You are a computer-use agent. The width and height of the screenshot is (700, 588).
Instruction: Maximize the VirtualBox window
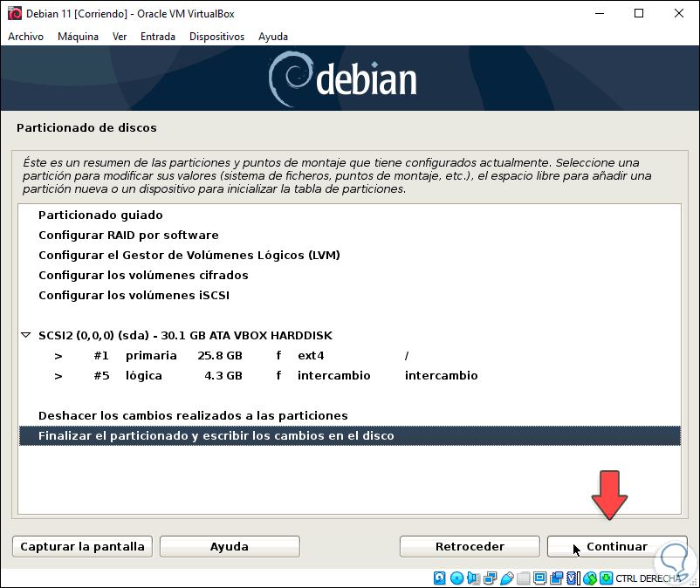tap(639, 13)
